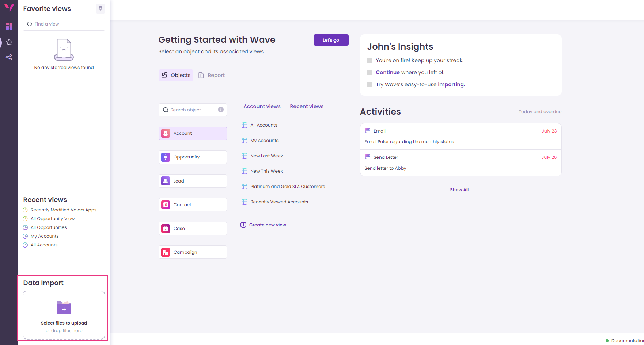Open Recently Modified Valorx Apps recent view
644x345 pixels.
point(64,210)
